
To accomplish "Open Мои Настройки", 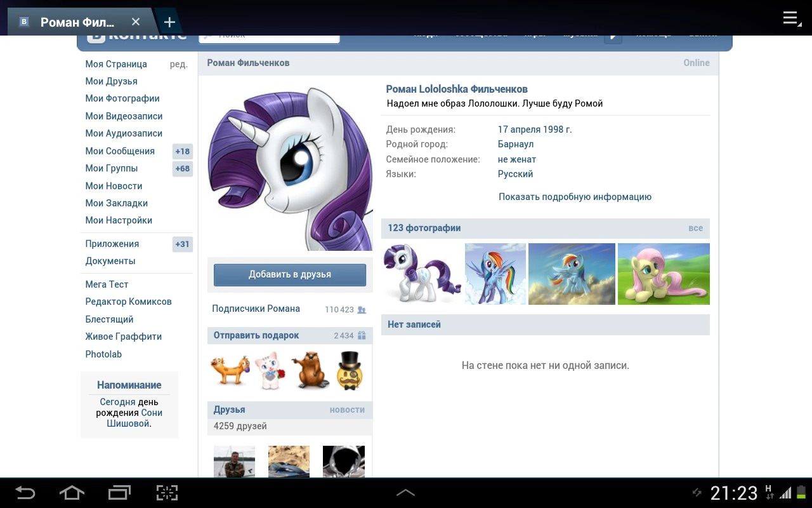I will (x=119, y=220).
